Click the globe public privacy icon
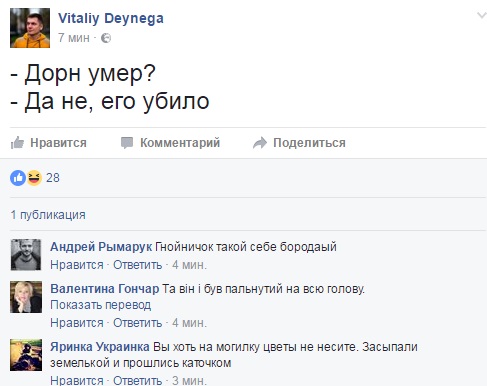Viewport: 487px width, 386px height. [106, 38]
